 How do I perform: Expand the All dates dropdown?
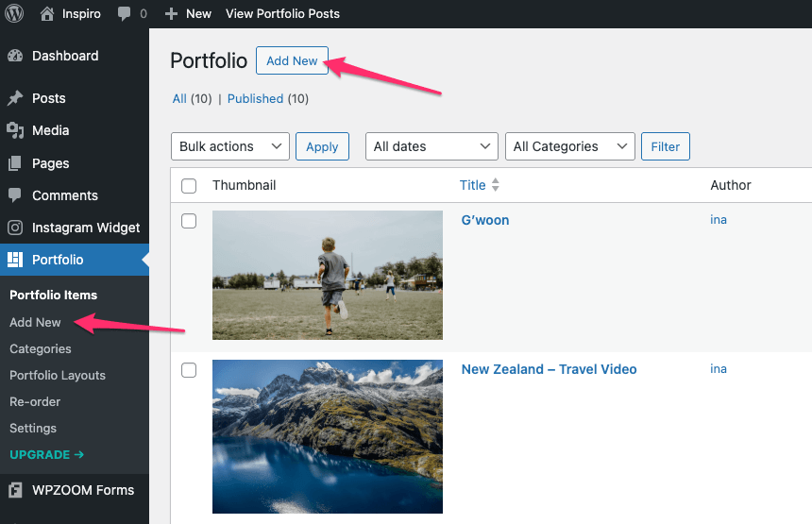point(431,146)
